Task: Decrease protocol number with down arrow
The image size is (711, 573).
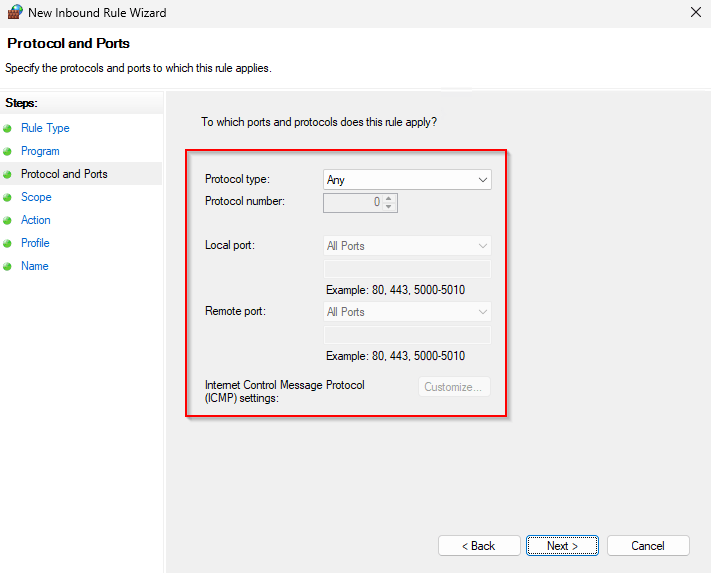Action: tap(390, 207)
